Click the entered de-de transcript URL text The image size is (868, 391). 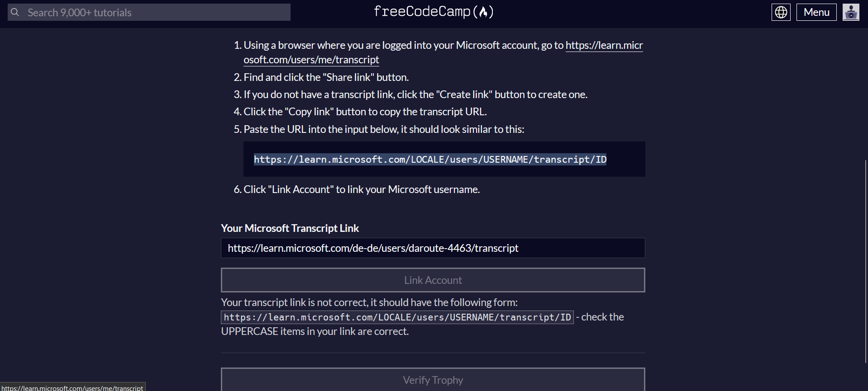(x=372, y=248)
